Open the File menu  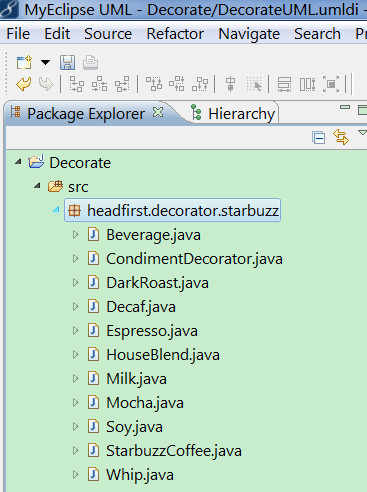[18, 34]
